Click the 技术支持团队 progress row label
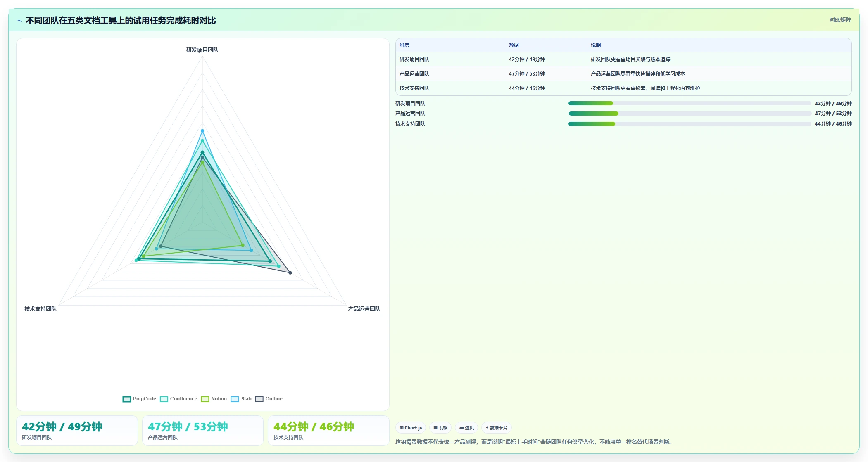 410,124
